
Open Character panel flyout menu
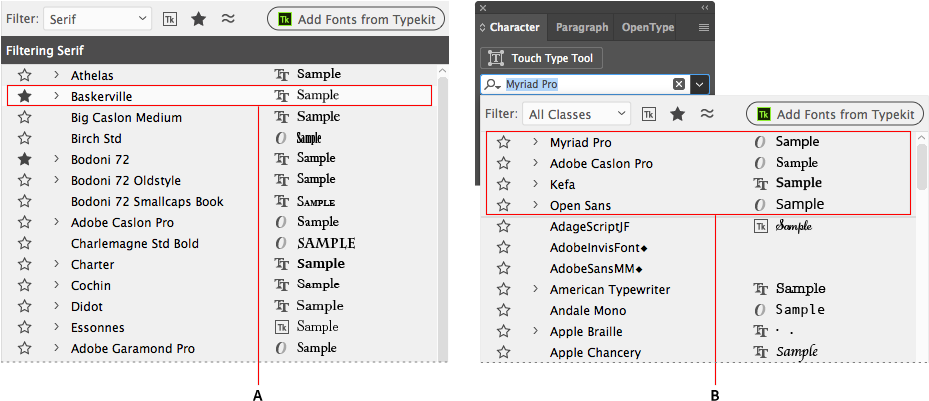pos(703,28)
